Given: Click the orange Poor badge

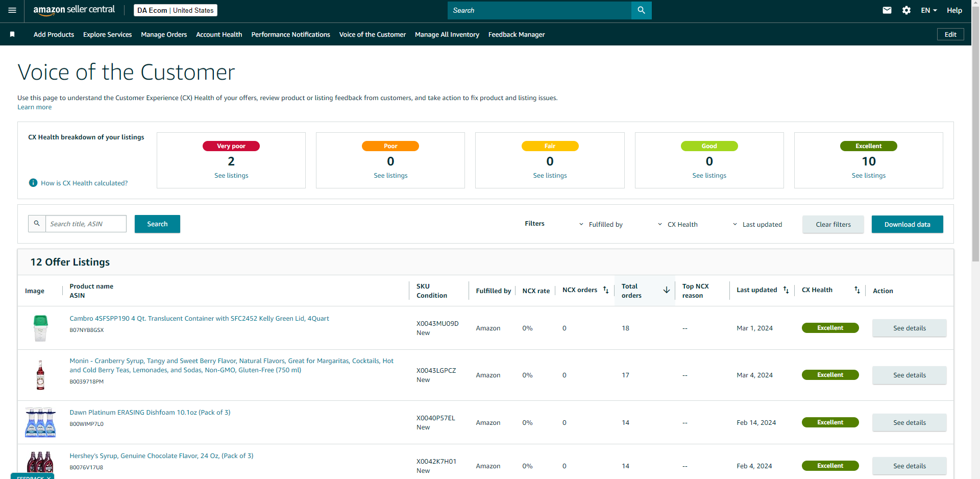Looking at the screenshot, I should pos(390,146).
